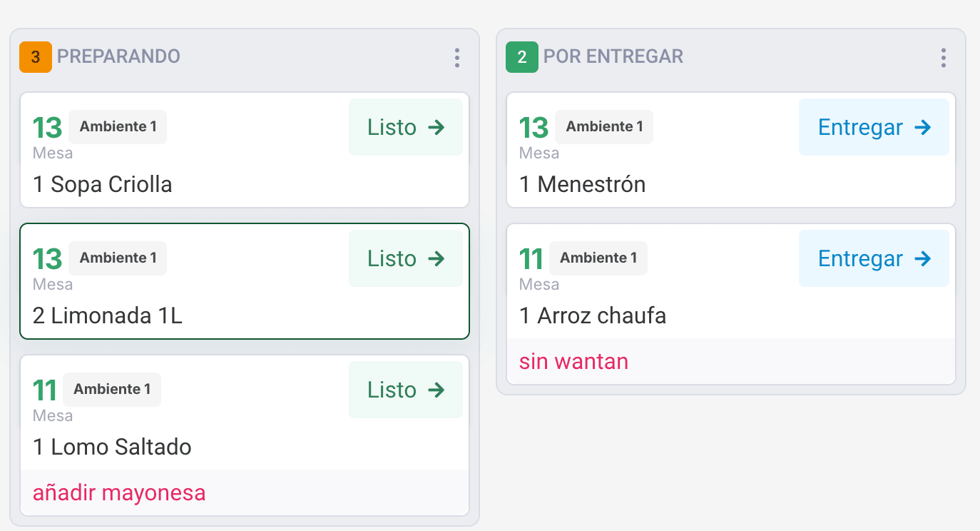Mark Lomo Saltado order as Listo
980x531 pixels.
[405, 390]
